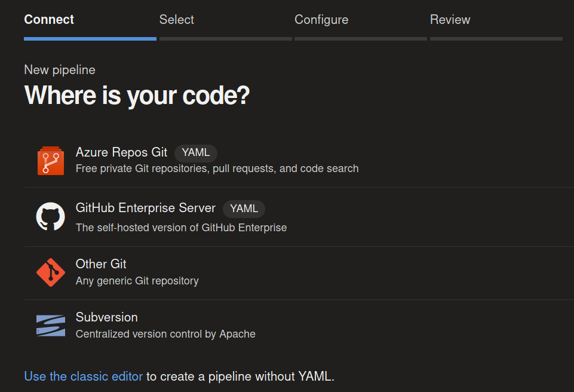Click the Azure Repos Git icon

(x=51, y=161)
